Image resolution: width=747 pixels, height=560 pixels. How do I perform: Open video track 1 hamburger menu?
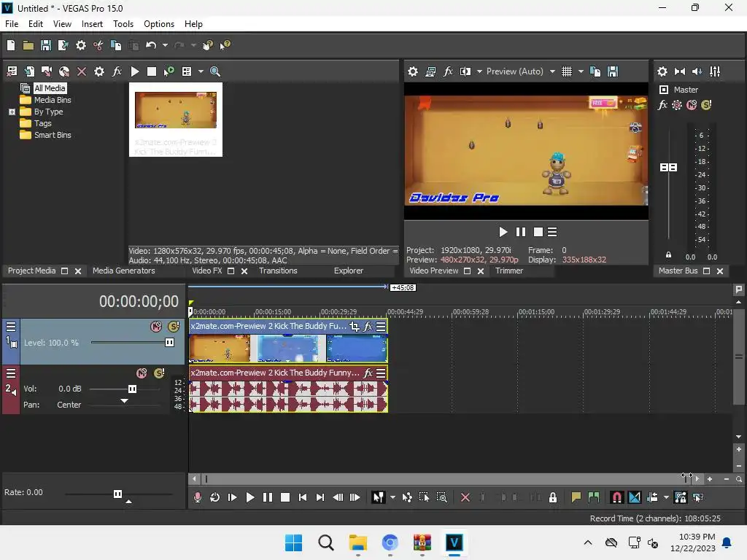[11, 327]
